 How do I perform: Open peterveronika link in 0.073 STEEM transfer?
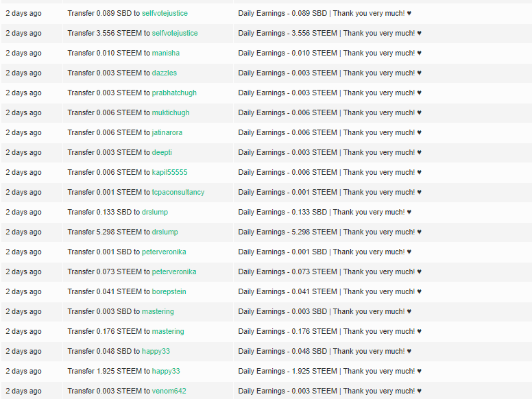coord(174,271)
